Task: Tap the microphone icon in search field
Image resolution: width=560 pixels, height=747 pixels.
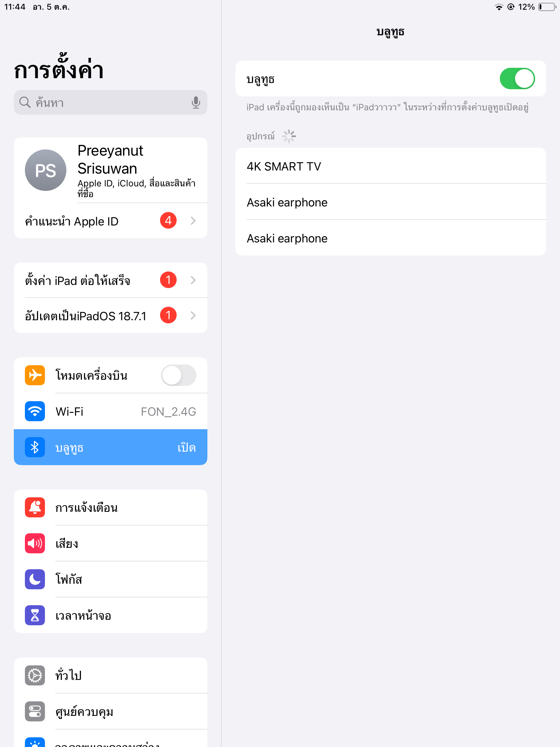Action: pyautogui.click(x=196, y=102)
